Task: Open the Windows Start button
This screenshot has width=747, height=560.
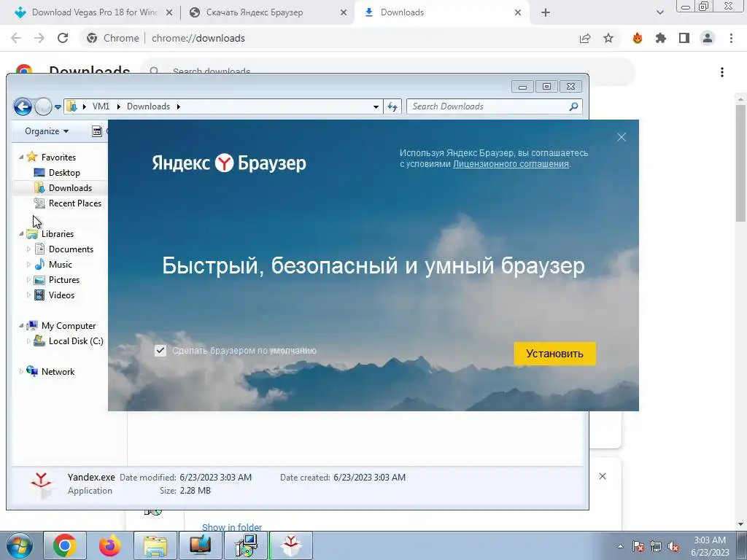Action: (19, 545)
